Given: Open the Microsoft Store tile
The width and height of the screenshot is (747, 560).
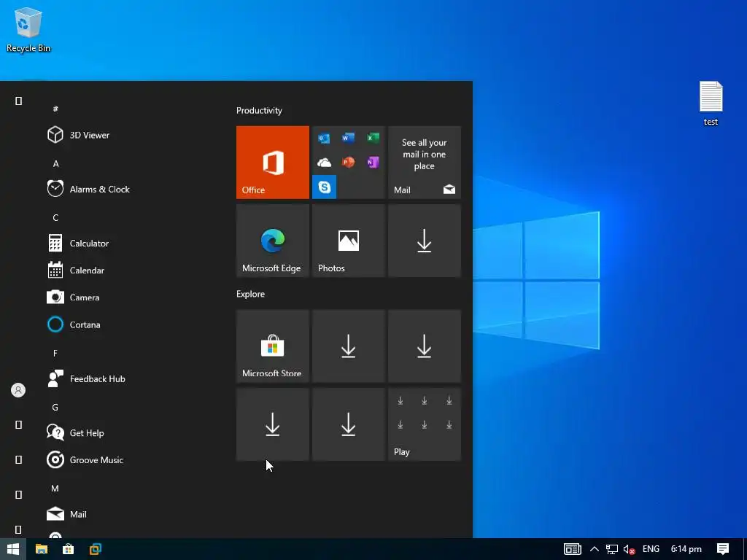Looking at the screenshot, I should coord(273,346).
